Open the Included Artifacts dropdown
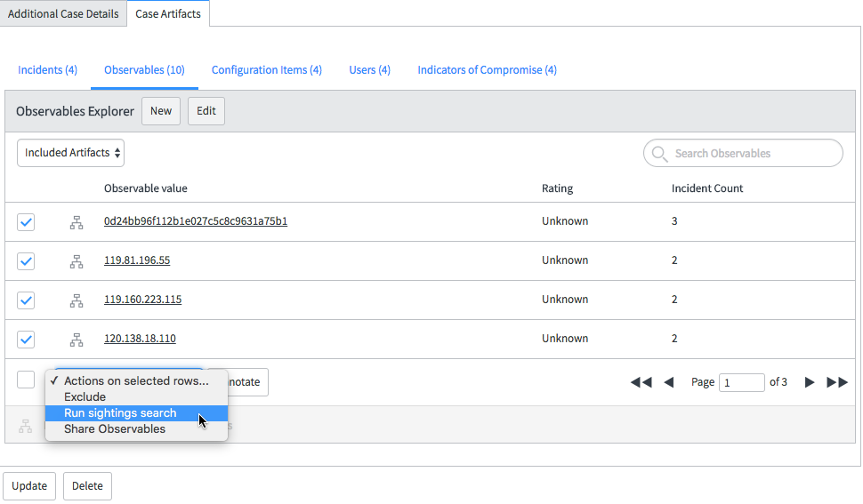Screen dimensions: 863x504 (70, 153)
